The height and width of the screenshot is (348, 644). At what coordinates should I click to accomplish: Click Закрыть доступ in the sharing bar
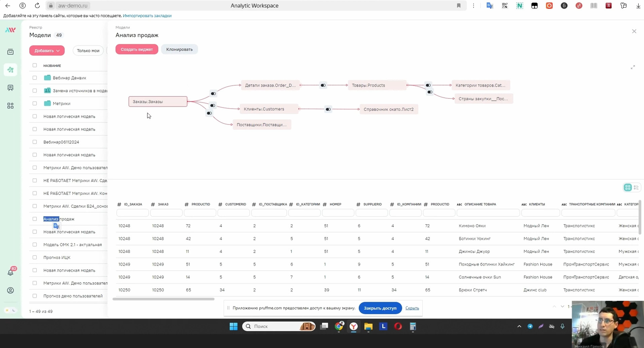coord(380,308)
